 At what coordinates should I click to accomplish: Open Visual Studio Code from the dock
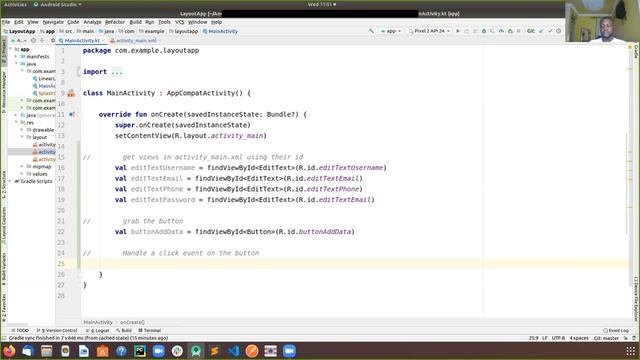click(x=233, y=351)
